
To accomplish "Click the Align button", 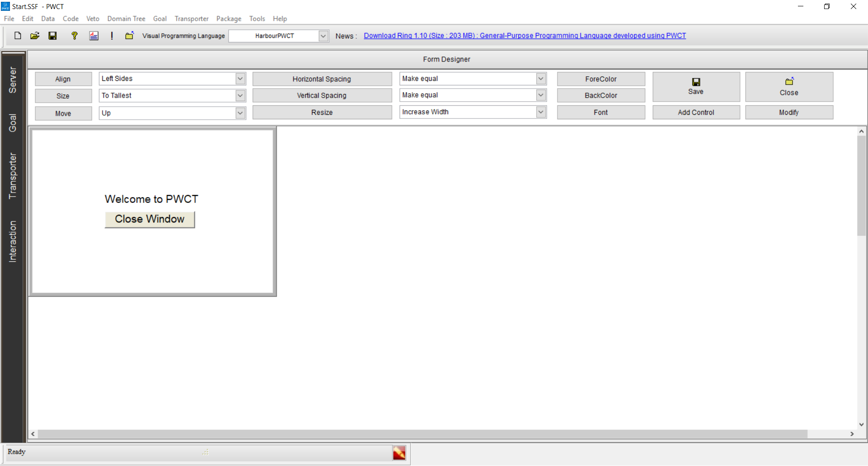I will [63, 79].
